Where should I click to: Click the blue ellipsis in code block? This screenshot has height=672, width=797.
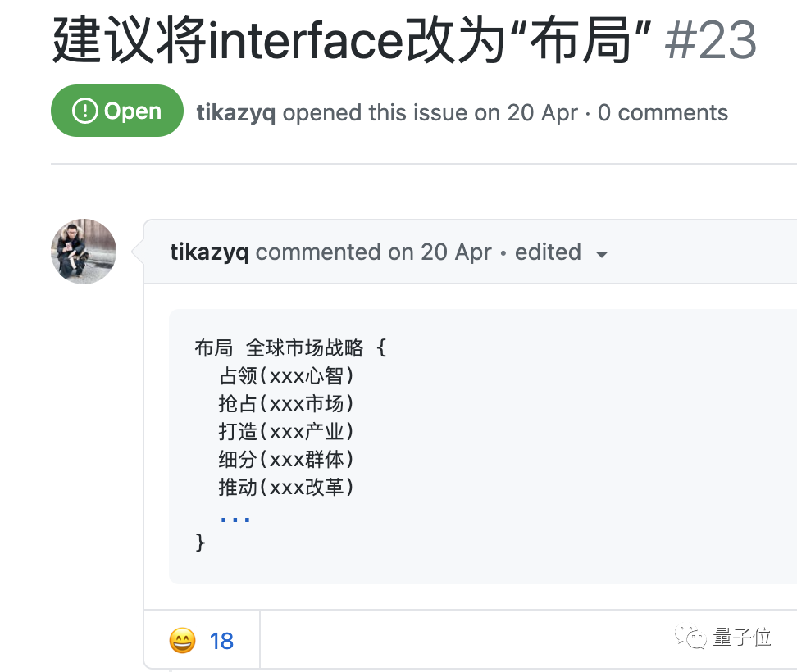[x=235, y=519]
